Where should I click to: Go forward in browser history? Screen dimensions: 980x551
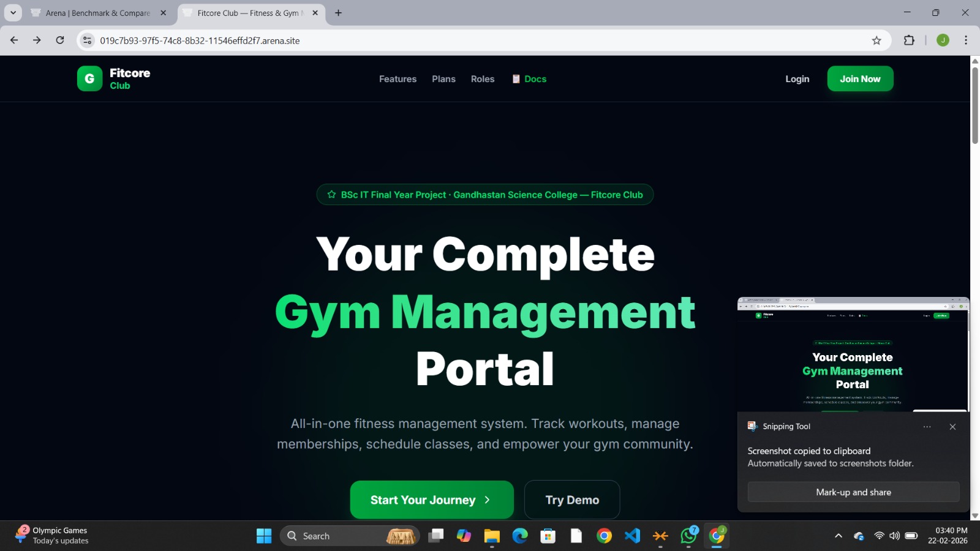click(37, 40)
